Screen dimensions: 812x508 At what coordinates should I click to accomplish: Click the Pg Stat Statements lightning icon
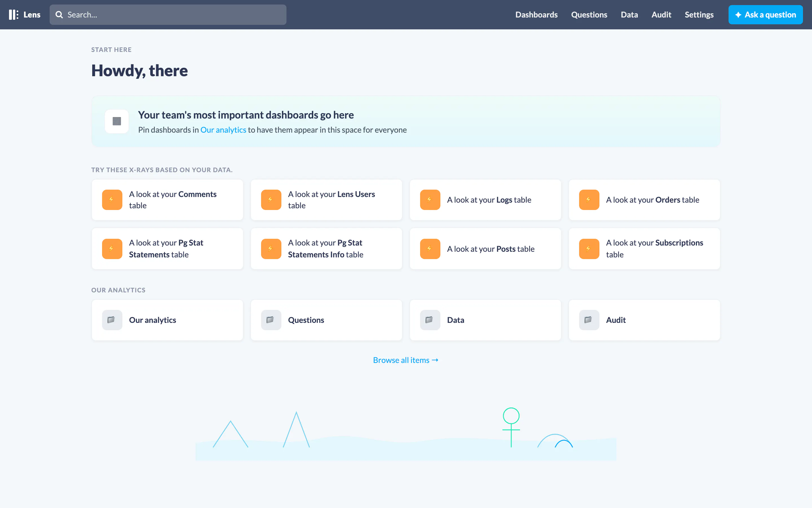click(112, 249)
